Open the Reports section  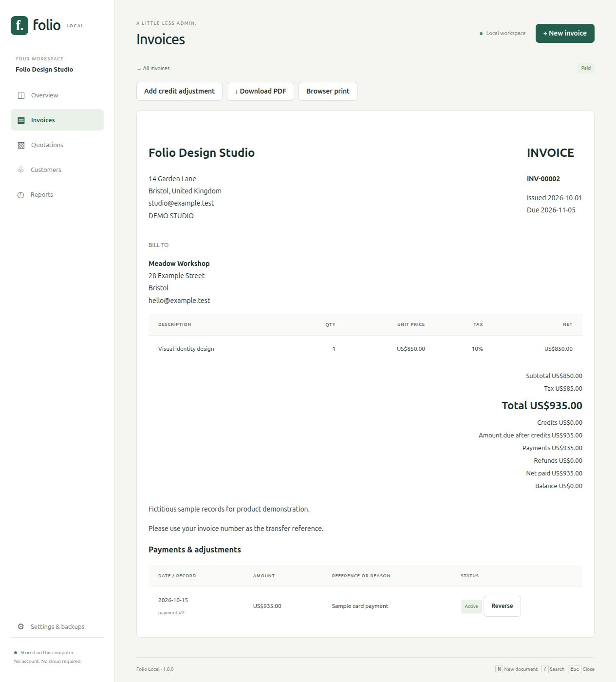pos(57,194)
